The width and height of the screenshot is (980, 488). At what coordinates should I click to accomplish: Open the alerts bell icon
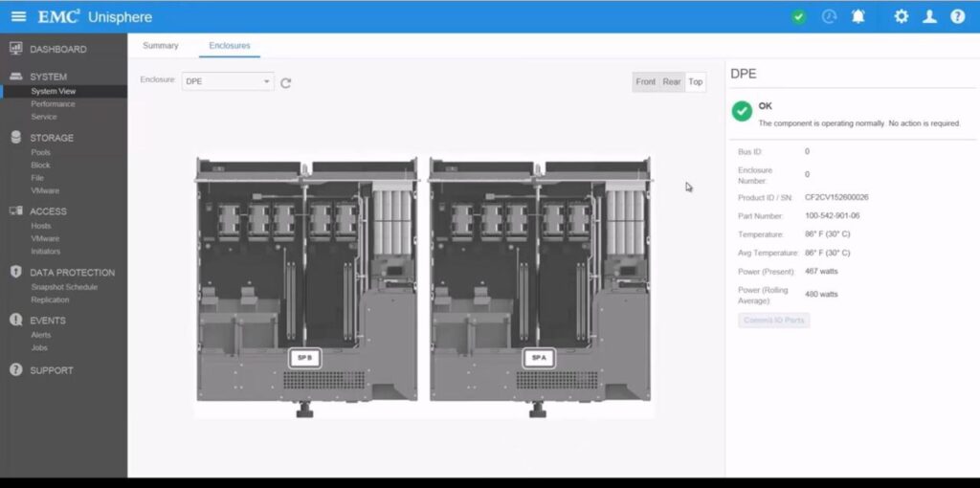[858, 17]
